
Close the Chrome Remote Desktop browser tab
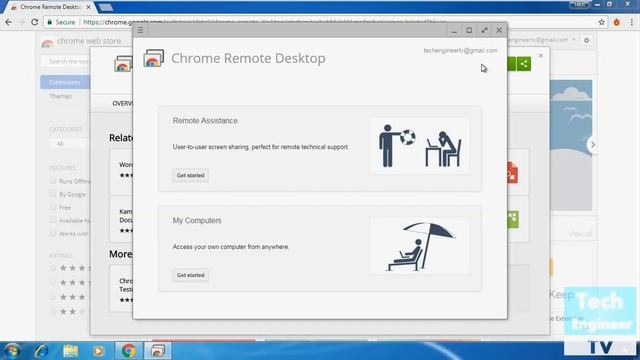click(x=89, y=7)
